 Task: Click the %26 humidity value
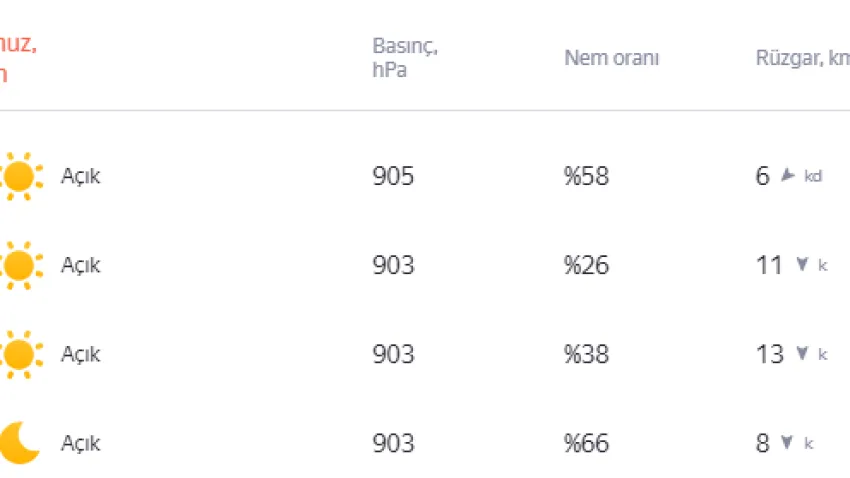[x=586, y=266]
